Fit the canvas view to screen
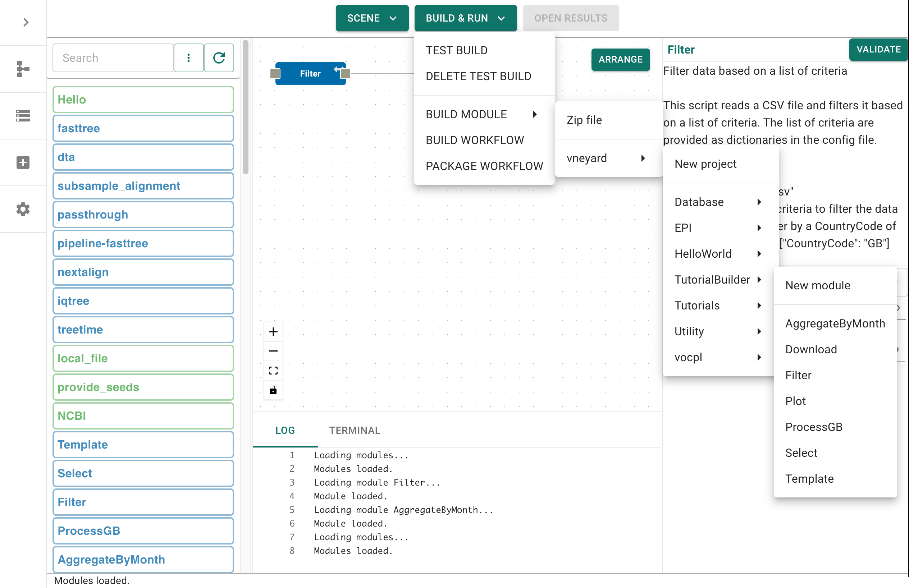This screenshot has width=909, height=588. [x=273, y=370]
